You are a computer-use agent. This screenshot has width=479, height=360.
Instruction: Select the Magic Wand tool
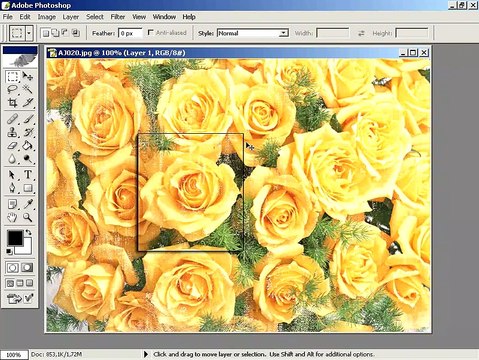coord(28,89)
